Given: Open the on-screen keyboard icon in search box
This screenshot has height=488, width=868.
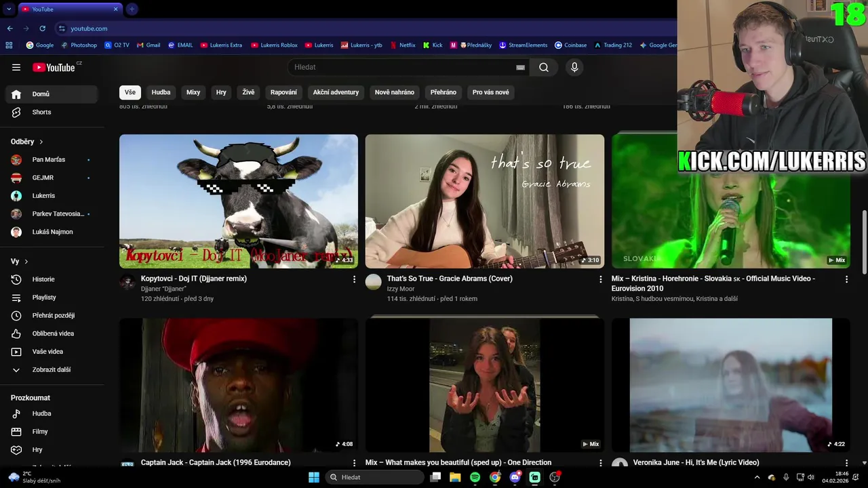Looking at the screenshot, I should [520, 67].
